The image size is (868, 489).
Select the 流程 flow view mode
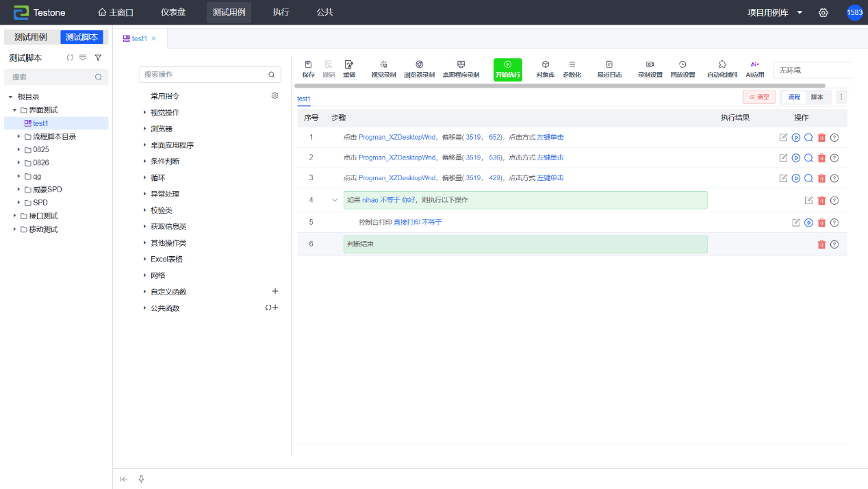[794, 97]
